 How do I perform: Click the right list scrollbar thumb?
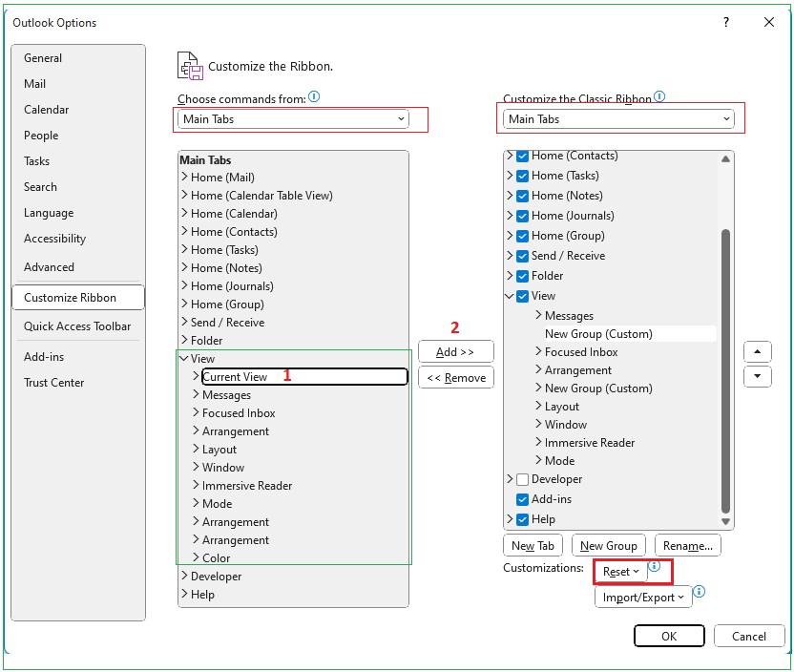tap(725, 371)
